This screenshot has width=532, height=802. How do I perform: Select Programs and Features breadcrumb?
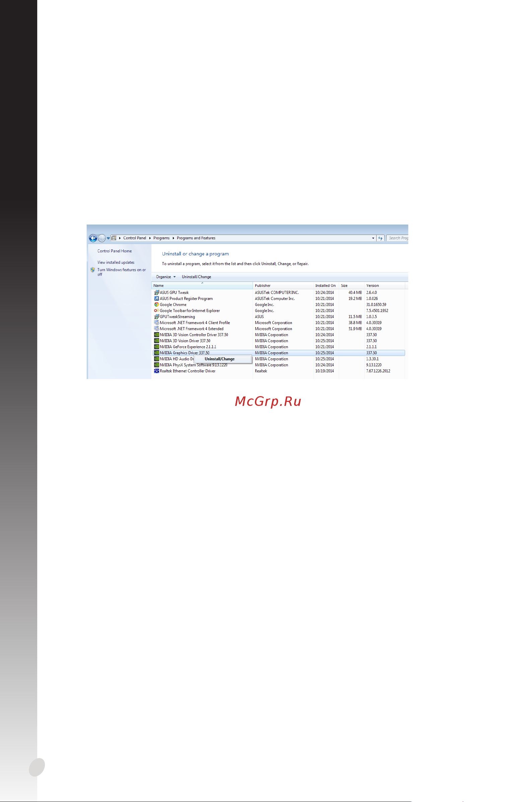click(x=196, y=238)
